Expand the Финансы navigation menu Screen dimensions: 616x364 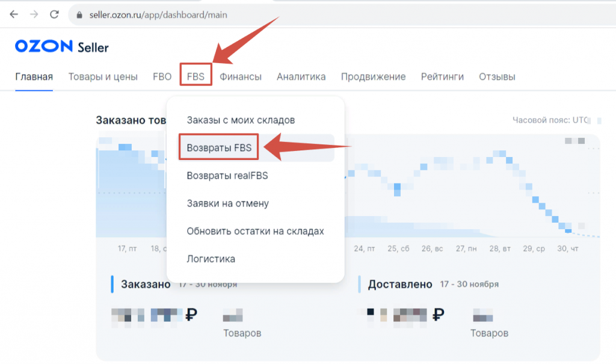coord(241,76)
